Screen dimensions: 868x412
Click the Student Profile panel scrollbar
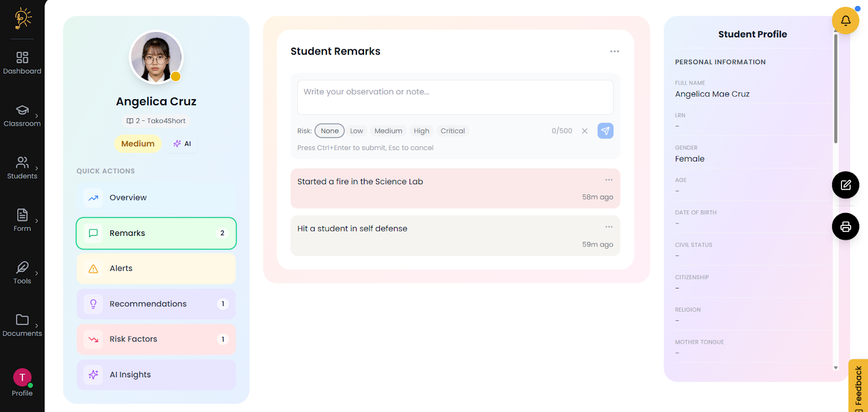pos(835,89)
